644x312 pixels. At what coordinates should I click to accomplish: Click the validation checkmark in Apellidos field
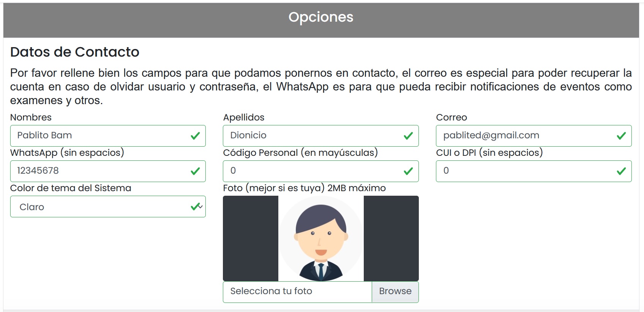coord(408,136)
